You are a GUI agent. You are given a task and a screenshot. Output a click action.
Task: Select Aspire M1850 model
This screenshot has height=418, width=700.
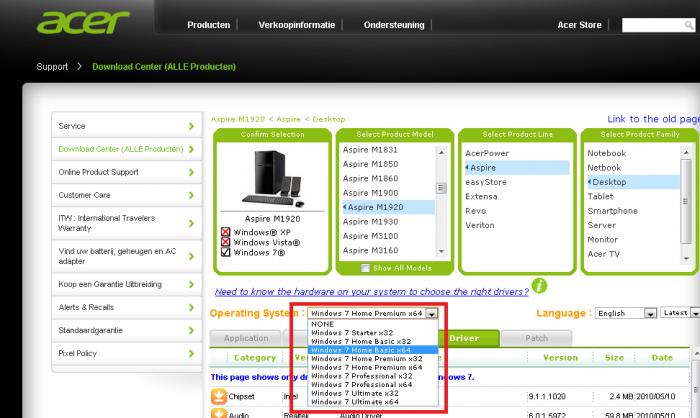371,164
